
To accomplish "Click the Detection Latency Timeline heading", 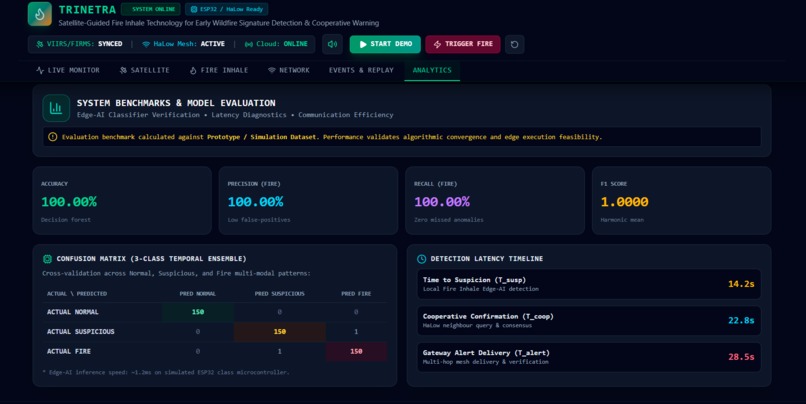I will pos(487,259).
